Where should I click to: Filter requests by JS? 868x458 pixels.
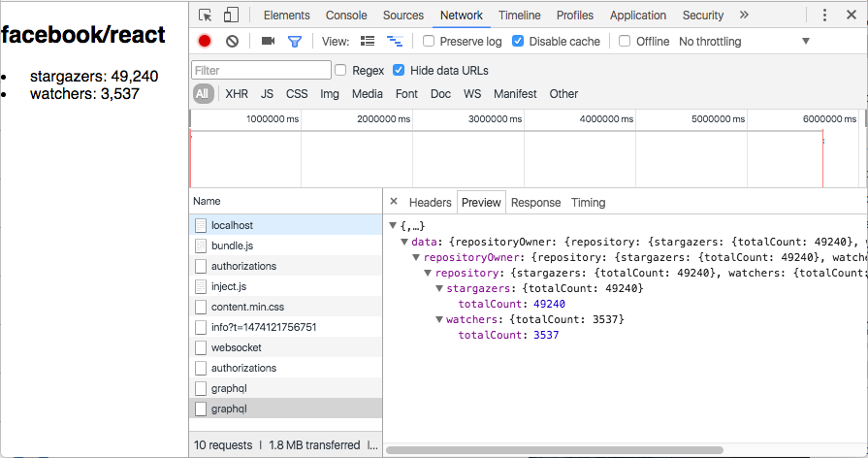pyautogui.click(x=267, y=93)
